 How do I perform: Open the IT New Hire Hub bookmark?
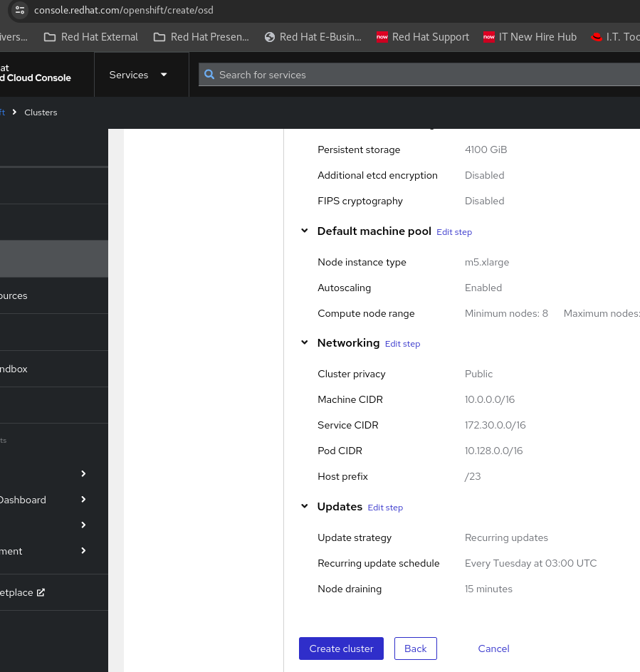click(x=530, y=37)
